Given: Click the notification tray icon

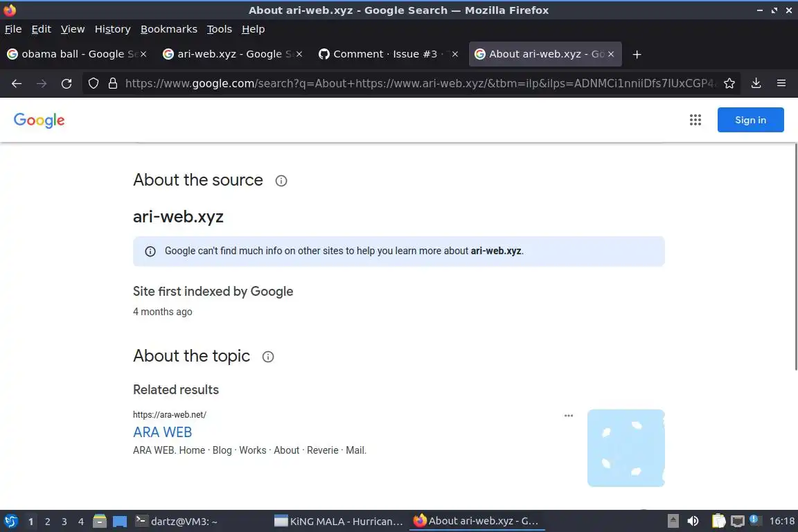Looking at the screenshot, I should coord(755,520).
